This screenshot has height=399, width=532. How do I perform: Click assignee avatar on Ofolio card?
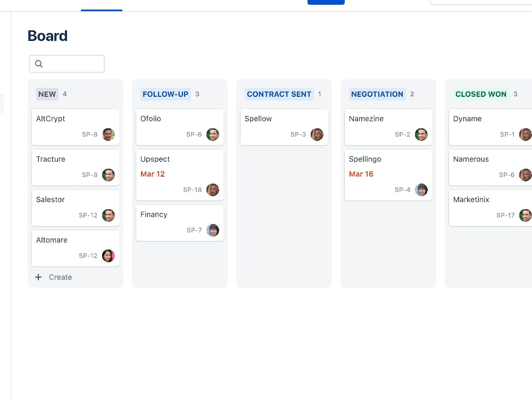click(213, 135)
